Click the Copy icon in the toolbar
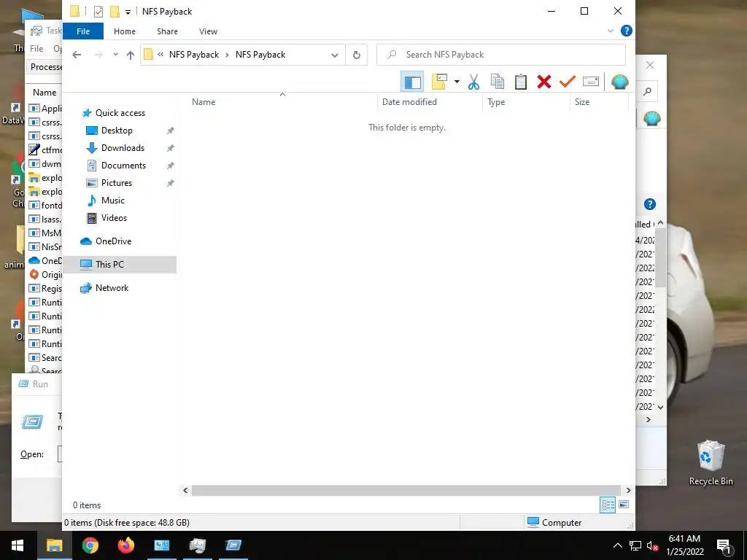This screenshot has height=560, width=747. pos(497,82)
